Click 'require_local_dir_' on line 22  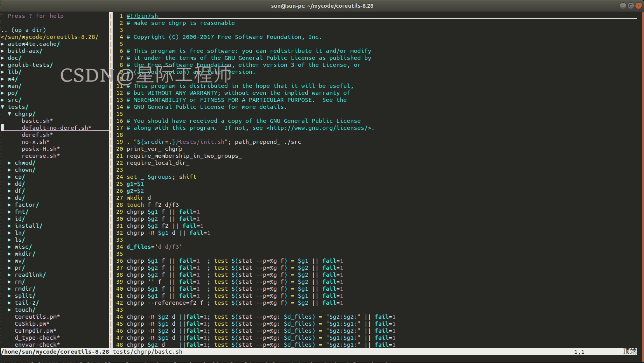pos(158,163)
